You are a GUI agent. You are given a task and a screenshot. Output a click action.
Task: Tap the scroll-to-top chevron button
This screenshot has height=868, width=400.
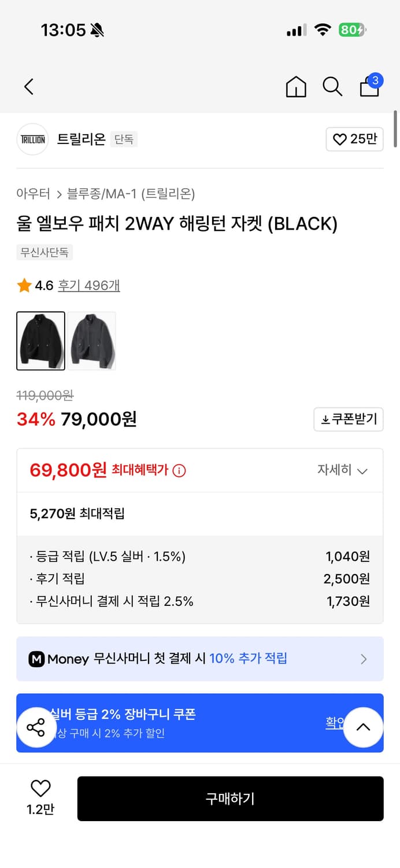pos(364,727)
